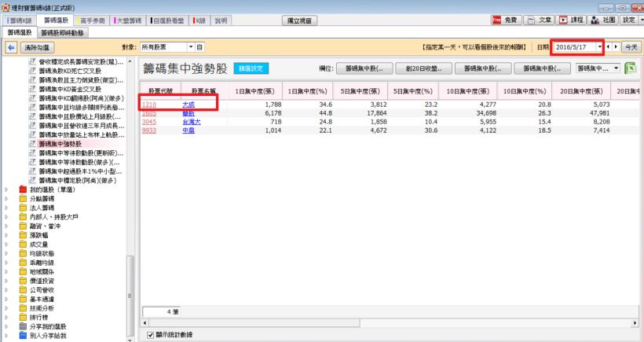Open stock code link 3045
The width and height of the screenshot is (644, 342).
click(x=148, y=122)
